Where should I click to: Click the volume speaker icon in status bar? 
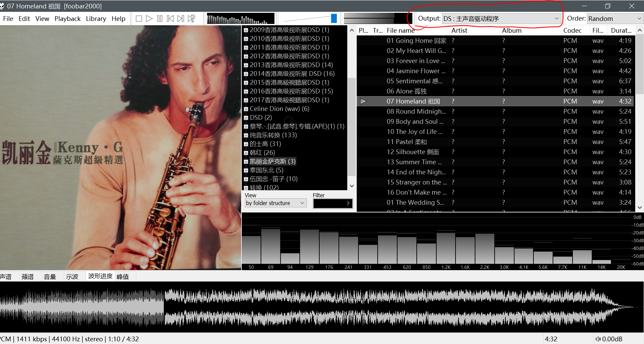[x=598, y=339]
